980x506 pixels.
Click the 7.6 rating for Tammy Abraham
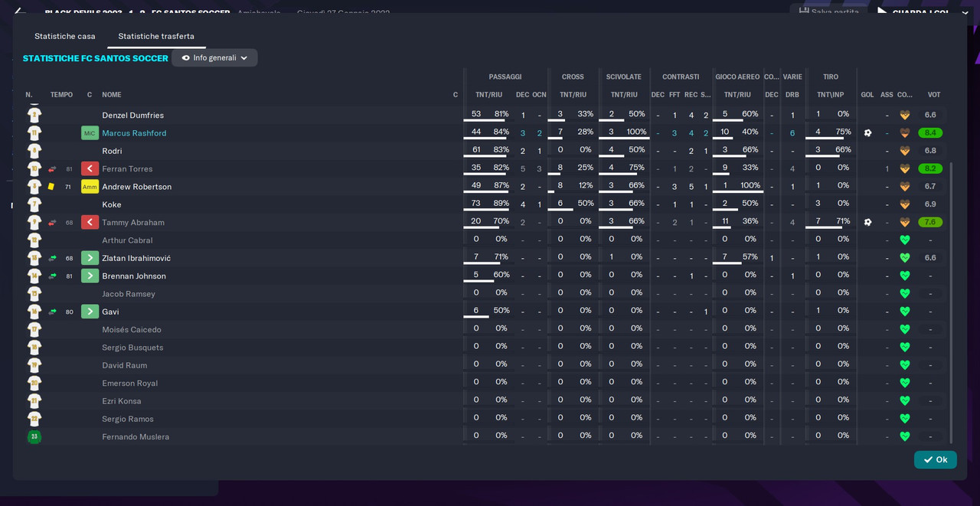click(930, 223)
